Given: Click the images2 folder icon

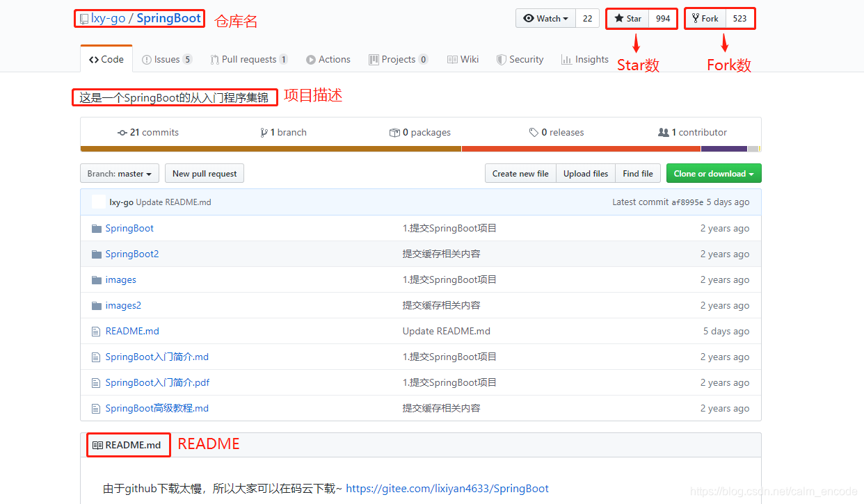Looking at the screenshot, I should pos(97,305).
